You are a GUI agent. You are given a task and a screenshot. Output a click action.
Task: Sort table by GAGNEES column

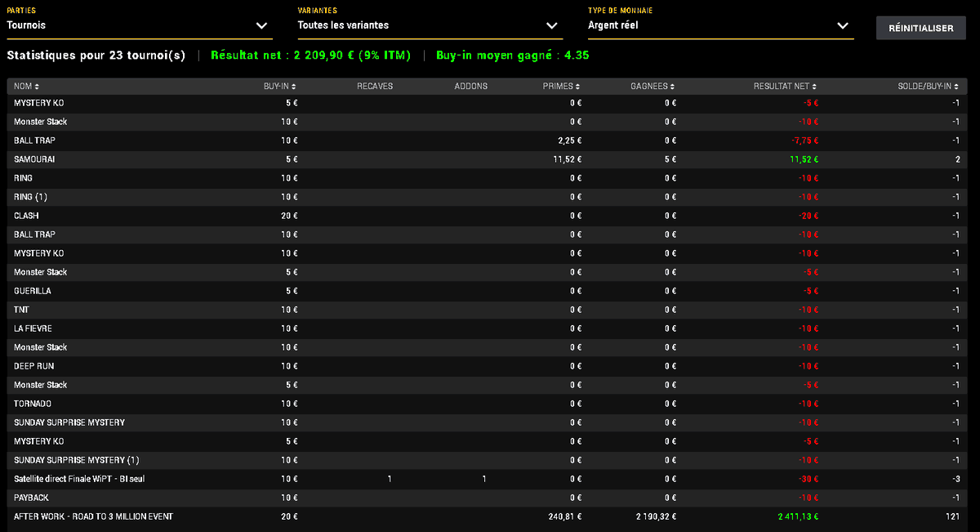pos(653,86)
